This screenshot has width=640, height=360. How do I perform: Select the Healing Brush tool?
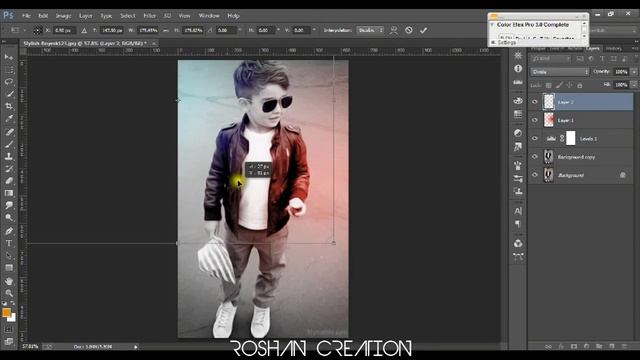(x=9, y=132)
